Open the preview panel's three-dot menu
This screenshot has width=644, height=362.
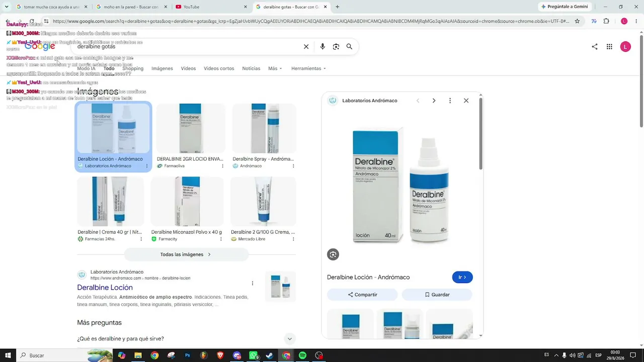[x=450, y=101]
